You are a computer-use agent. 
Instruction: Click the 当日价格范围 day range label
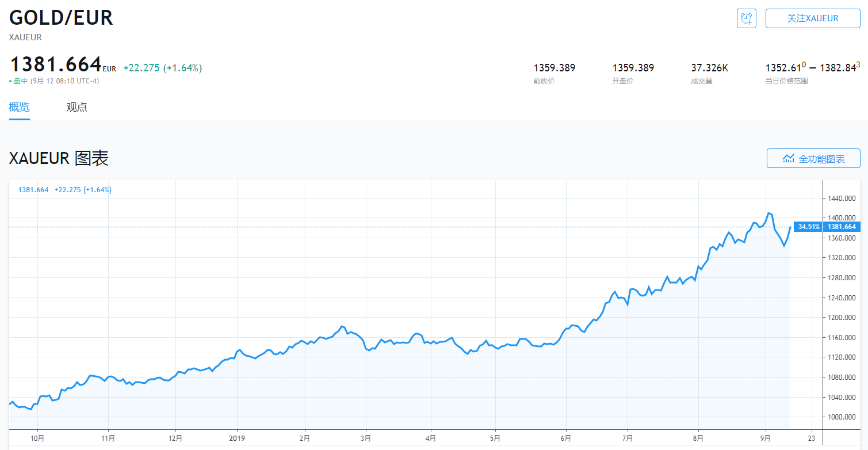pyautogui.click(x=786, y=81)
